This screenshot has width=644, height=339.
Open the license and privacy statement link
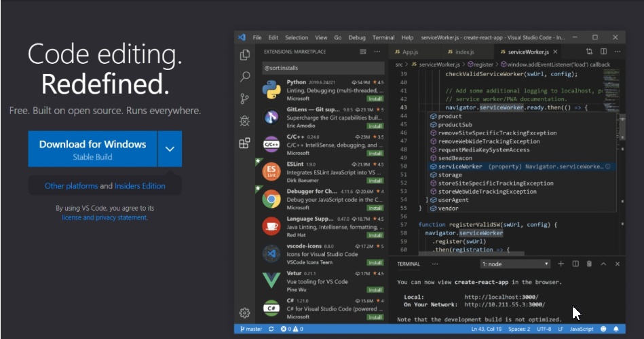[105, 217]
